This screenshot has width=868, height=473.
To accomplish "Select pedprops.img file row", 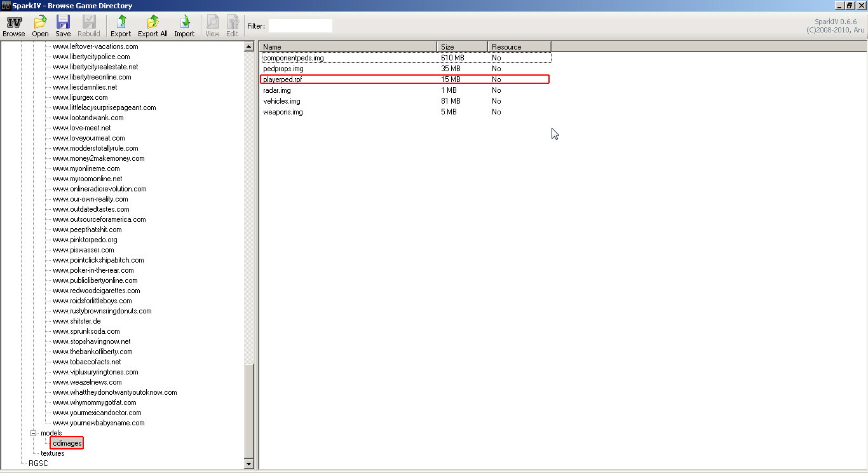I will [405, 69].
